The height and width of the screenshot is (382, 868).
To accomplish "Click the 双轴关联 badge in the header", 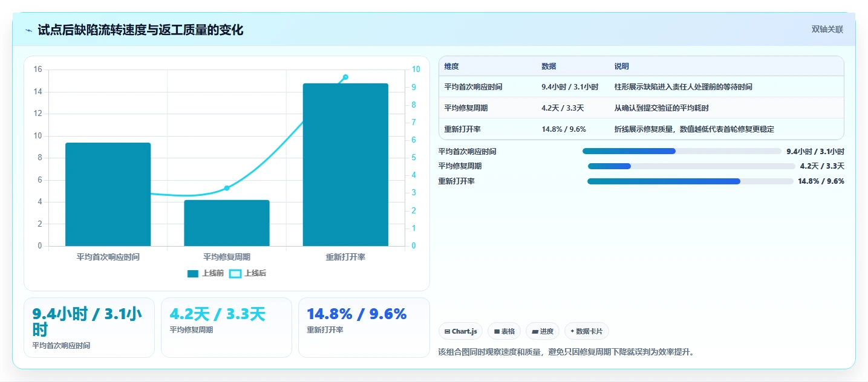I will click(827, 30).
